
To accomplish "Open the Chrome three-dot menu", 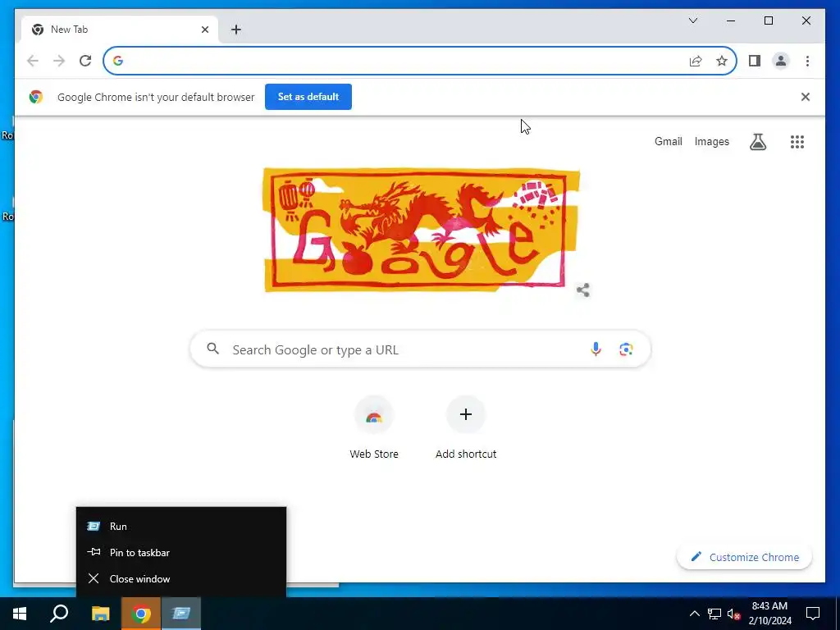I will (x=807, y=61).
